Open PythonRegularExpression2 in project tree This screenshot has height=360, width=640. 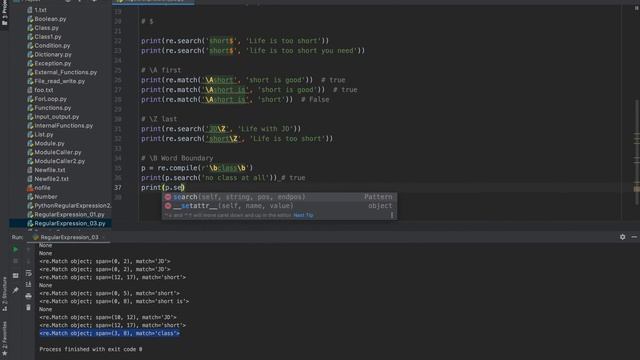click(x=73, y=206)
